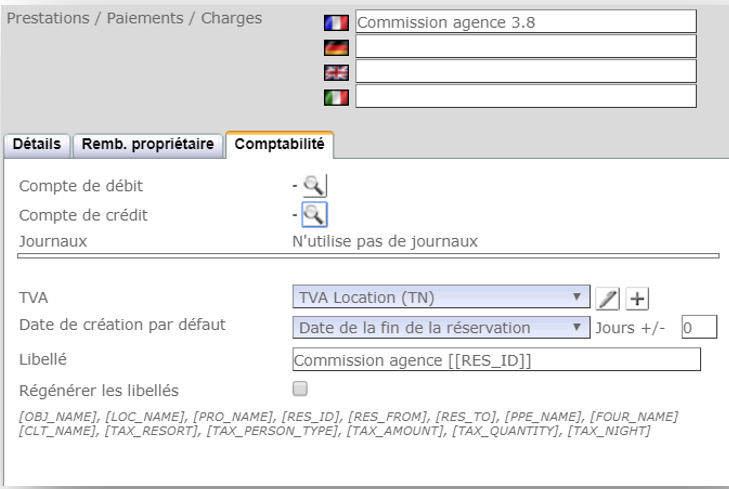This screenshot has width=729, height=489.
Task: Open the Remb. propriétaire tab
Action: pyautogui.click(x=148, y=145)
